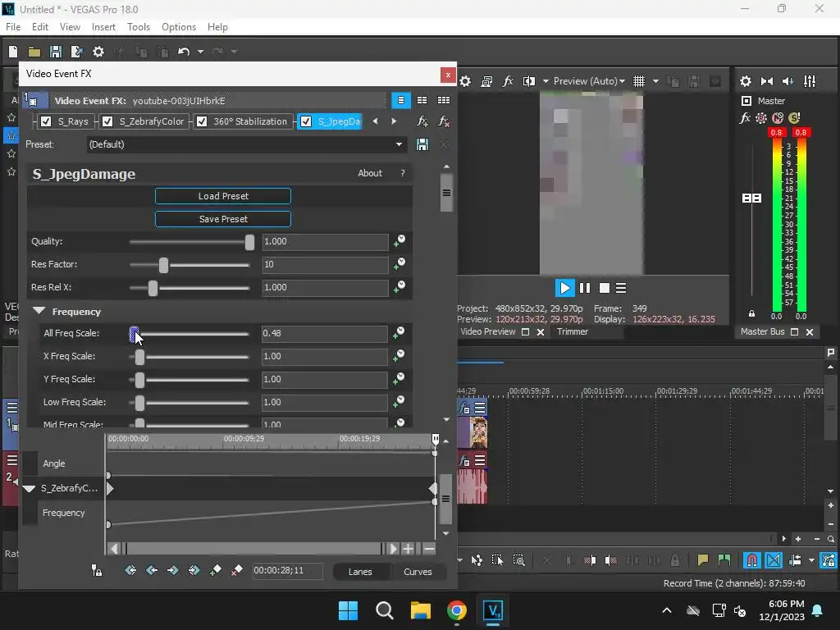Remove selected plug-in fx x icon

[x=444, y=121]
